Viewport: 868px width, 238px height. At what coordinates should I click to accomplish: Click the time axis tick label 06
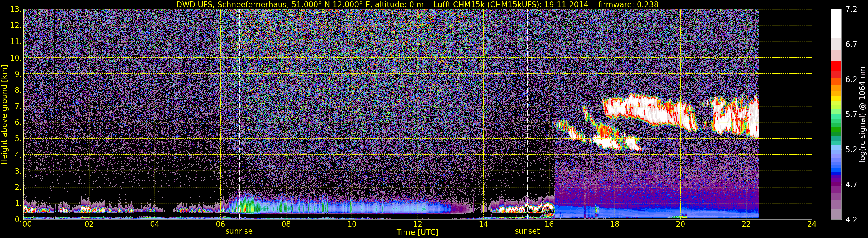[x=220, y=224]
